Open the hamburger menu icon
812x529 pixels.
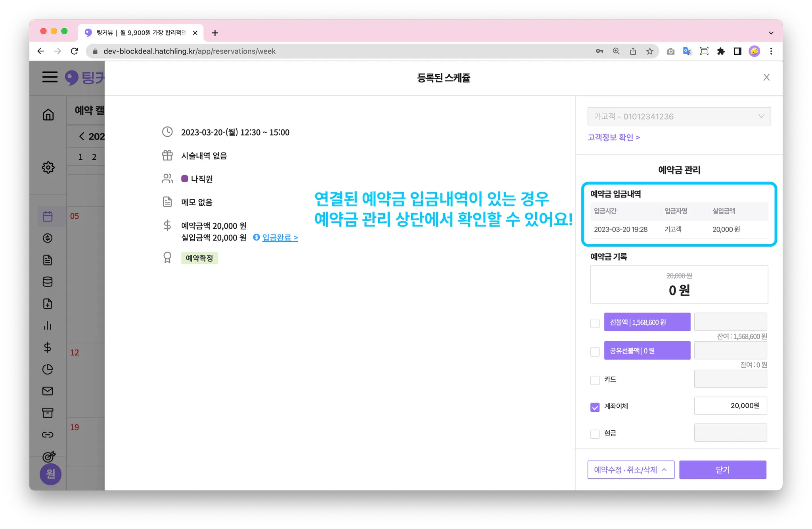pos(50,77)
